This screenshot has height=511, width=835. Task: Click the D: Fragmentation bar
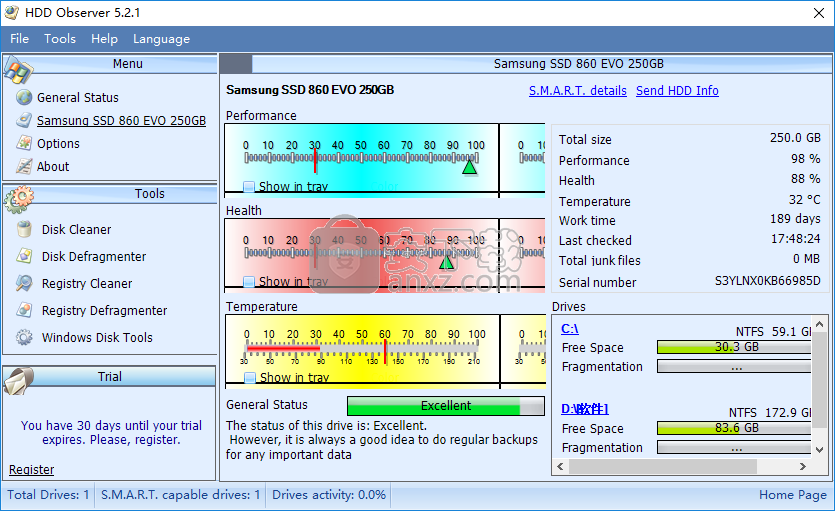[x=734, y=447]
